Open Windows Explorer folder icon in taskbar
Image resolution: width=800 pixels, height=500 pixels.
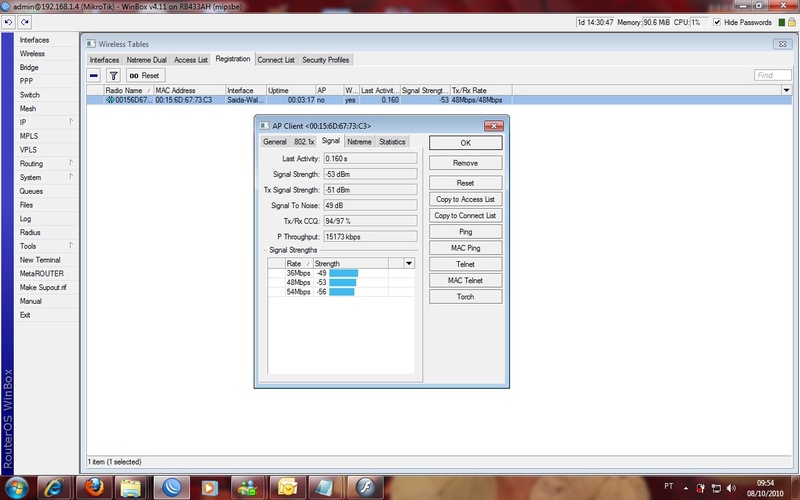point(133,487)
